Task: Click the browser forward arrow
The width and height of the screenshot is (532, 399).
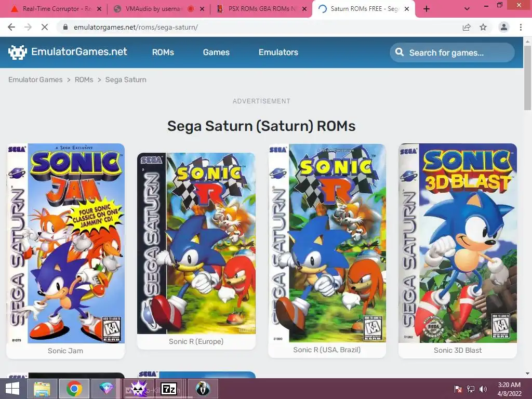Action: point(28,27)
